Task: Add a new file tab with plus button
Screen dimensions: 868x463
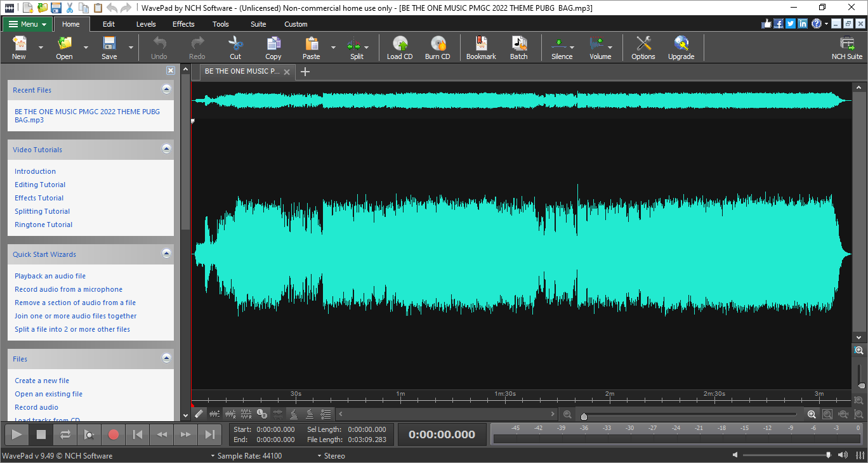Action: click(305, 72)
